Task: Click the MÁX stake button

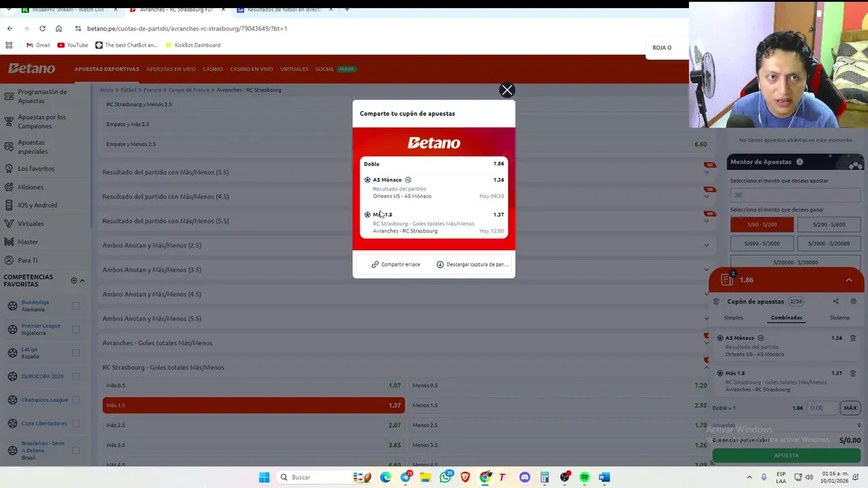Action: coord(850,408)
